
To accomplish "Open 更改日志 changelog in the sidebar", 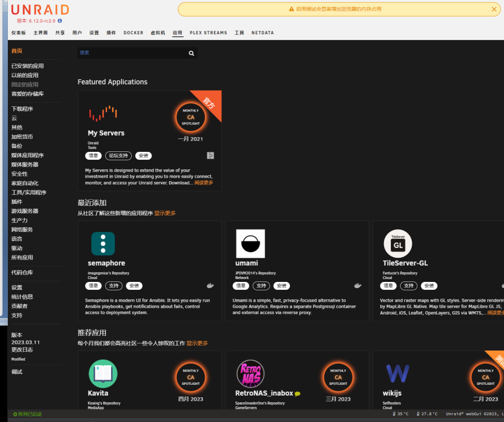I will coord(22,350).
